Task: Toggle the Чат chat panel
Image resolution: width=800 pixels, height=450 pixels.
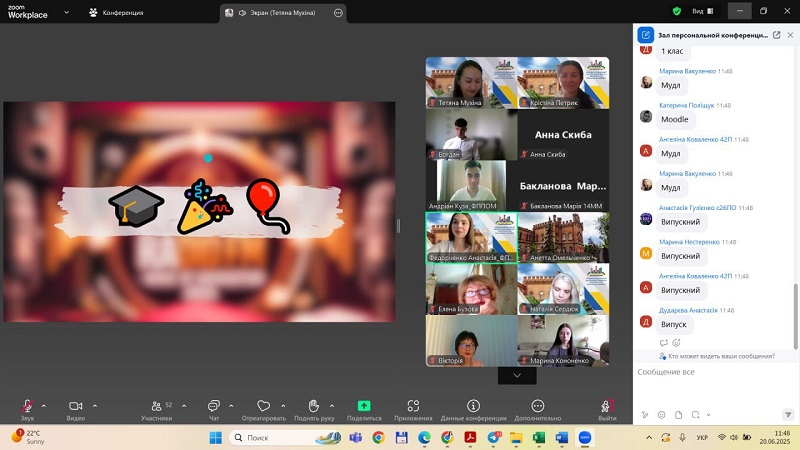Action: point(214,410)
